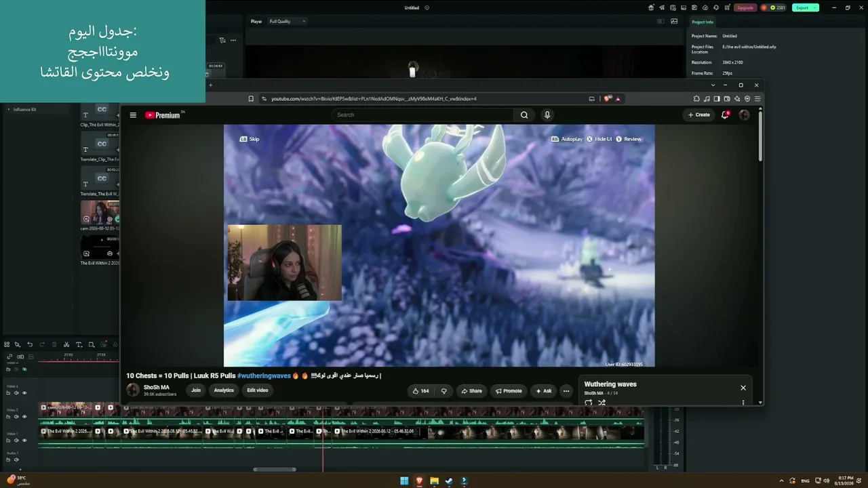The image size is (868, 488).
Task: Open the YouTube hamburger guide menu
Action: pyautogui.click(x=133, y=115)
